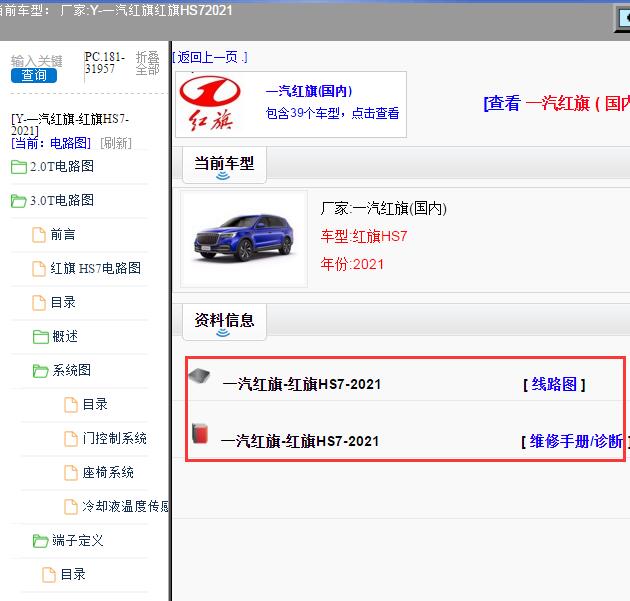This screenshot has width=630, height=601.
Task: Select the 红旗 HS7电路图 tree label
Action: (x=96, y=268)
